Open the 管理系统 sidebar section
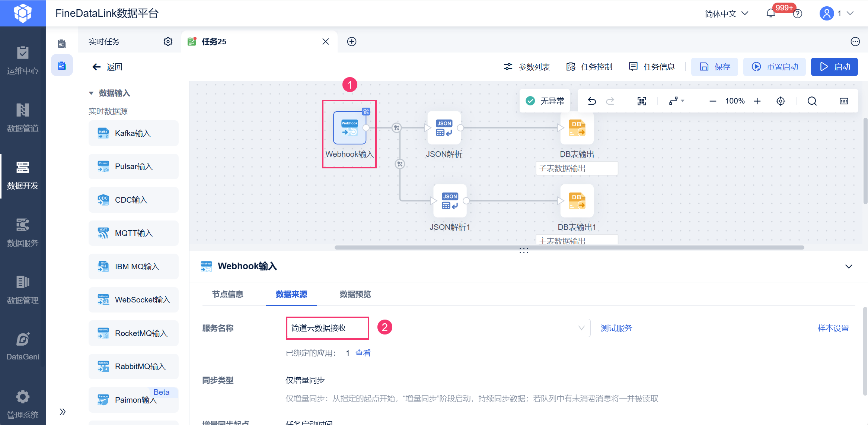The image size is (868, 425). pos(23,405)
